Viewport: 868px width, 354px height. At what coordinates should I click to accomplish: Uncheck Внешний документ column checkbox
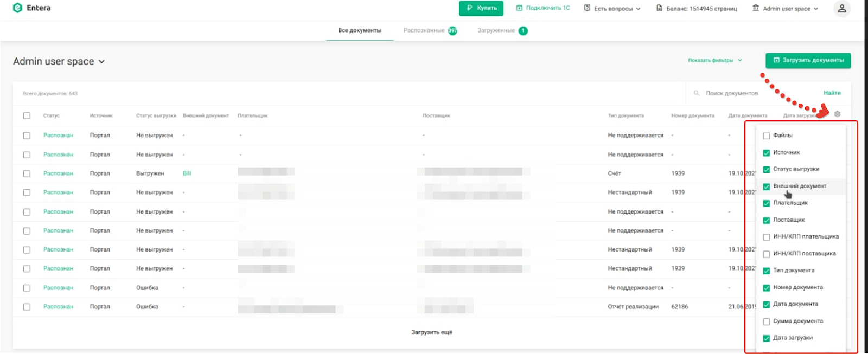767,186
